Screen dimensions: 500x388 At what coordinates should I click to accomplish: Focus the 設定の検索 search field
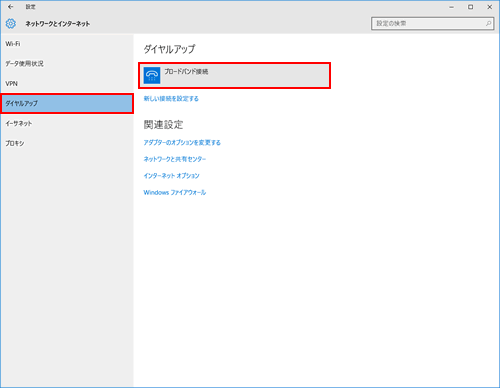pyautogui.click(x=432, y=23)
